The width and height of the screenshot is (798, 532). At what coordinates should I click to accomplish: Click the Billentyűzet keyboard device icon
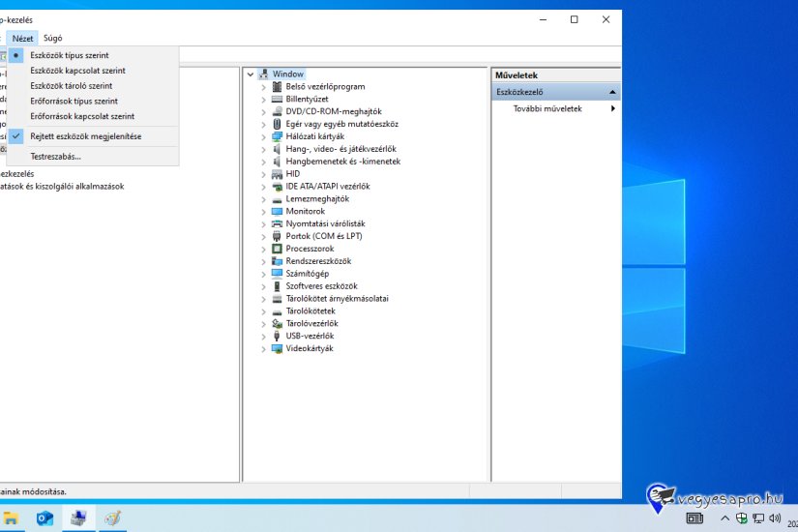coord(277,99)
